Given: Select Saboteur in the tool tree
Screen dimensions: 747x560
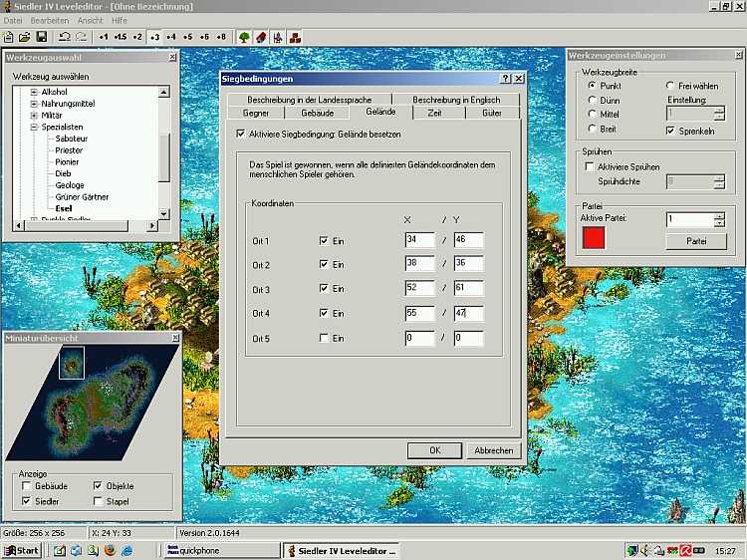Looking at the screenshot, I should click(x=72, y=139).
